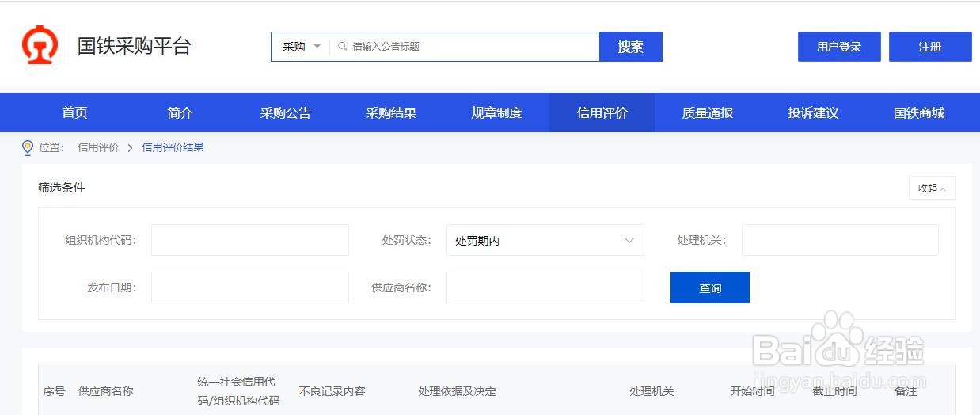Click 信用评价结果 breadcrumb link
Viewport: 980px width, 415px height.
pyautogui.click(x=173, y=147)
